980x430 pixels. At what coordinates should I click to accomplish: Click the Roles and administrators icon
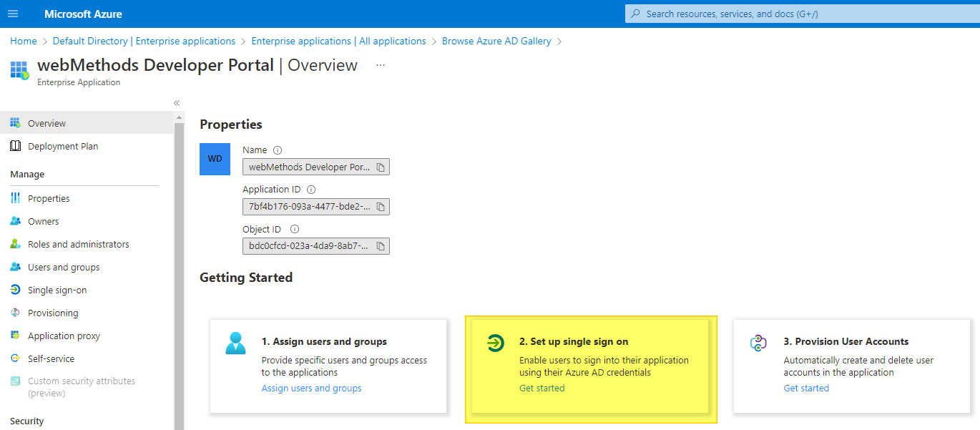pyautogui.click(x=15, y=244)
